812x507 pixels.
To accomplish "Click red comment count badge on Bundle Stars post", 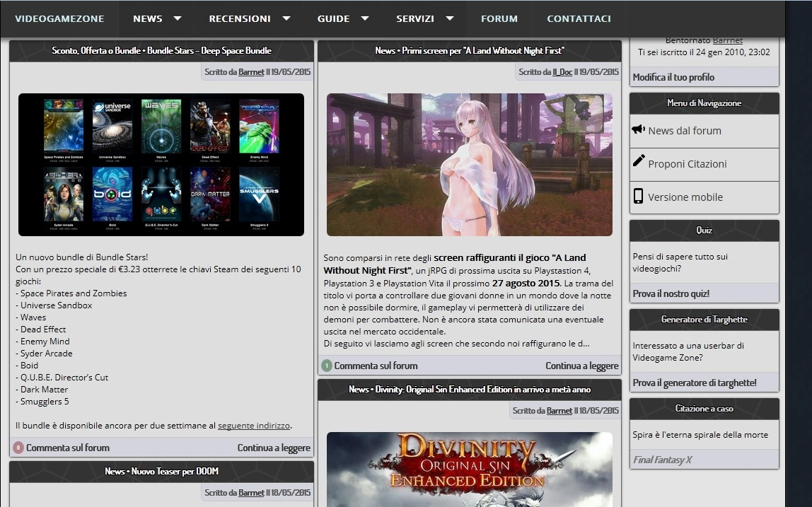I will [18, 448].
